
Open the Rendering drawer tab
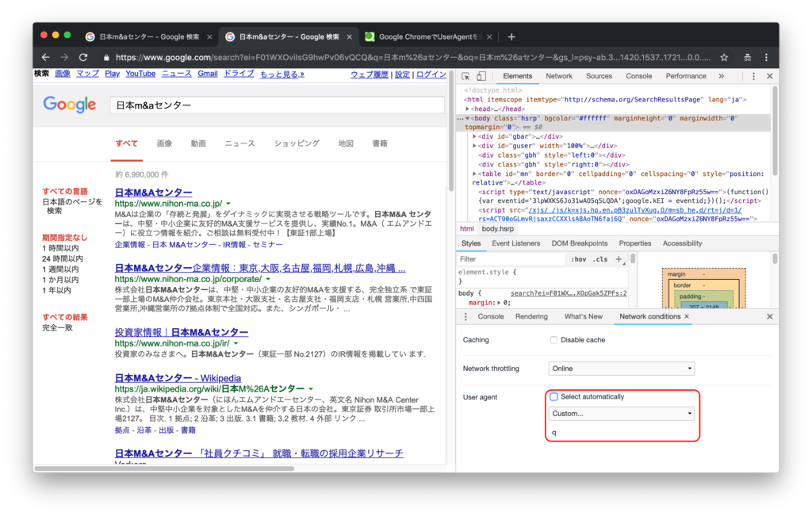531,317
